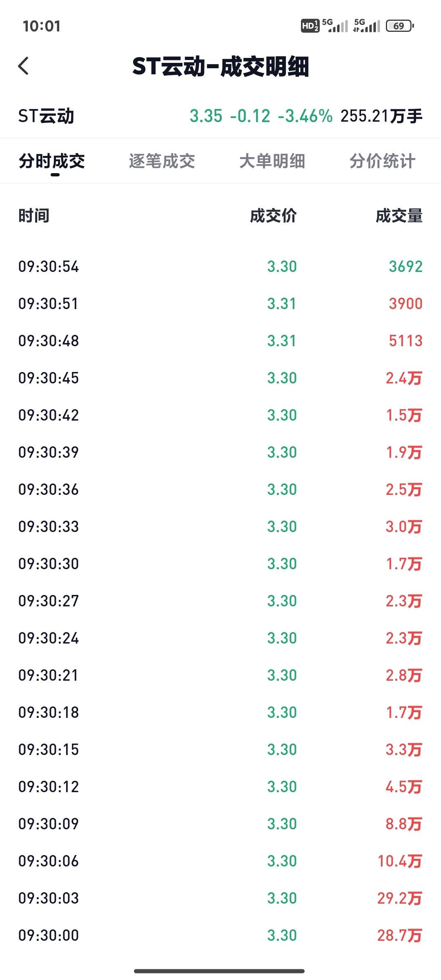Select the 09:30:03 row with 29.2万 volume
This screenshot has height=980, width=441.
pyautogui.click(x=220, y=898)
